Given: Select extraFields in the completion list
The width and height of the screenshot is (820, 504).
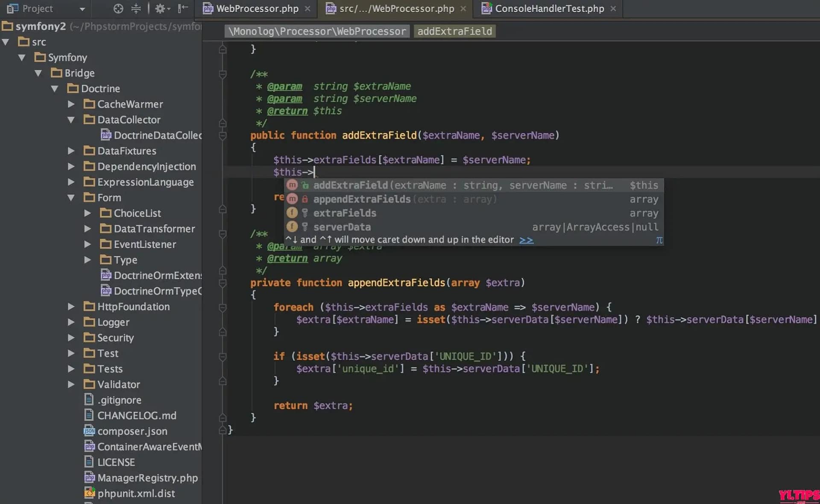Looking at the screenshot, I should pyautogui.click(x=344, y=213).
